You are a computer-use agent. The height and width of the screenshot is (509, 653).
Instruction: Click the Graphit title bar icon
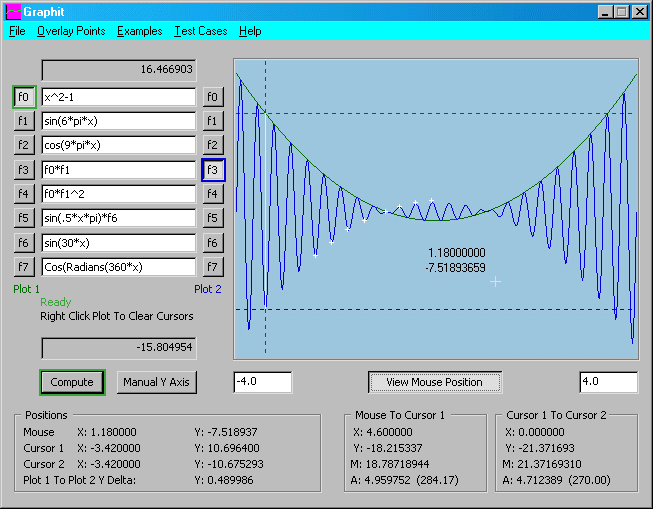(x=13, y=12)
